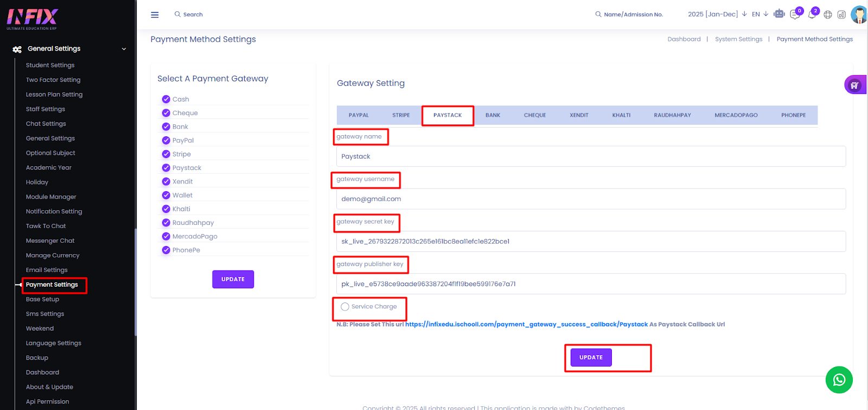Open Sms Settings in sidebar

click(45, 314)
